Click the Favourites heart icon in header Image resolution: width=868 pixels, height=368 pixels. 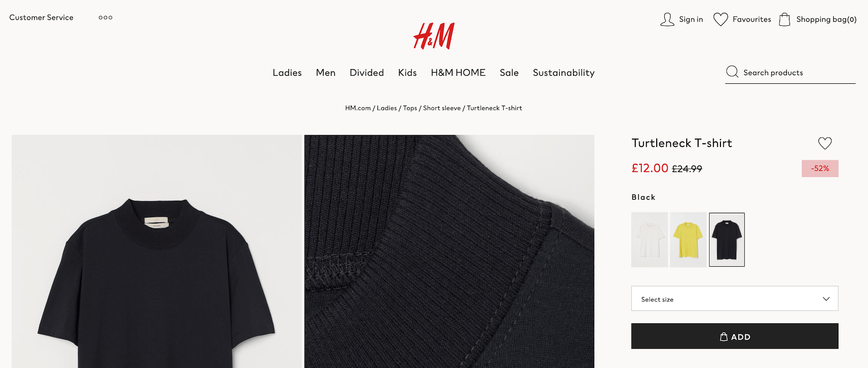point(720,20)
